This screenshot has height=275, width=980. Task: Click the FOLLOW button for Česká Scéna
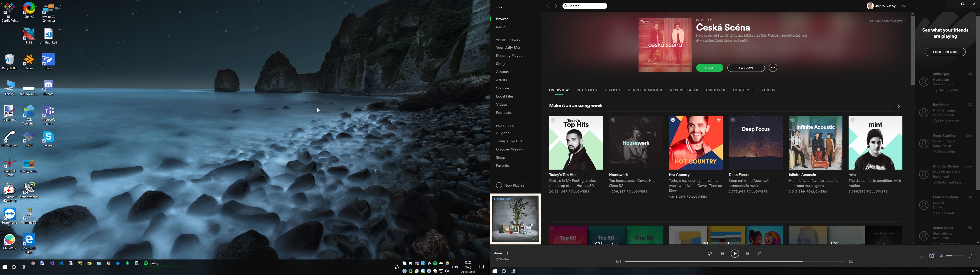[745, 67]
